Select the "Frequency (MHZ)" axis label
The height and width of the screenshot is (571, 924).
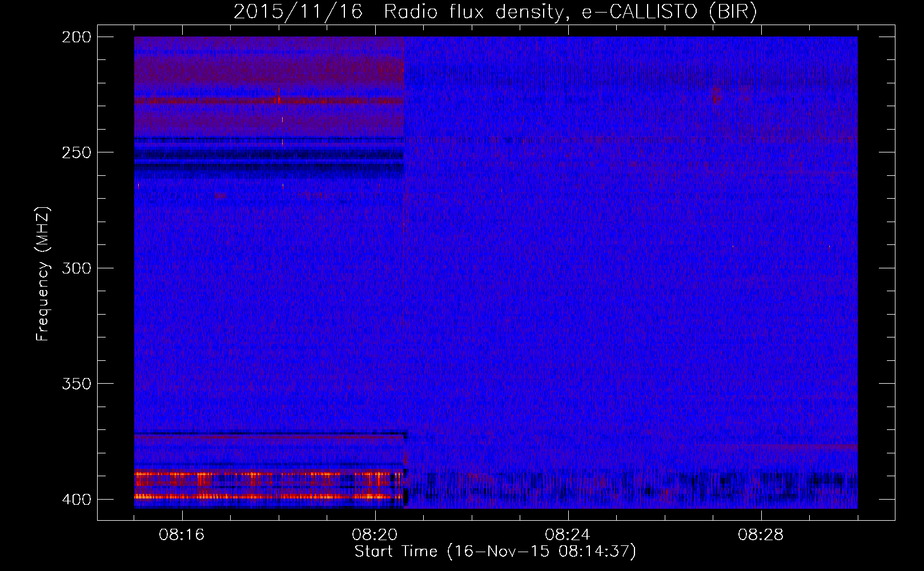coord(43,274)
